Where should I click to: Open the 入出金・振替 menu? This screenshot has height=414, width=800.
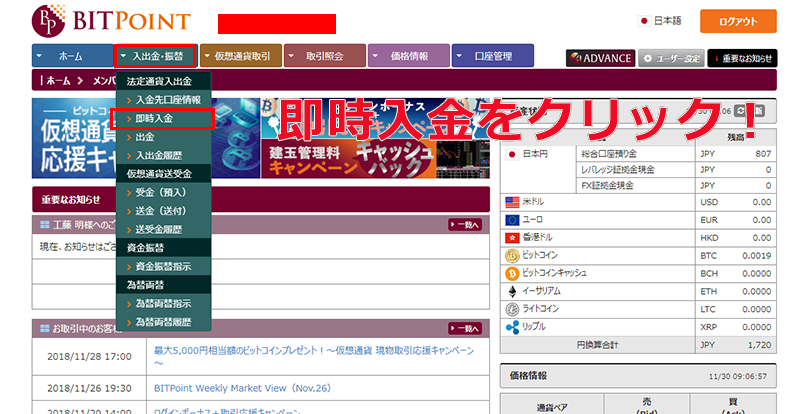pyautogui.click(x=156, y=56)
